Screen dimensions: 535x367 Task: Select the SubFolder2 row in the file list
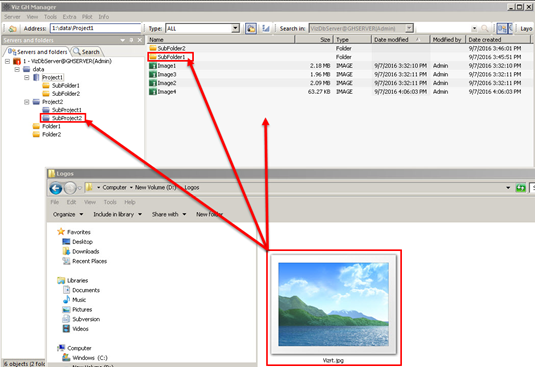pos(339,48)
